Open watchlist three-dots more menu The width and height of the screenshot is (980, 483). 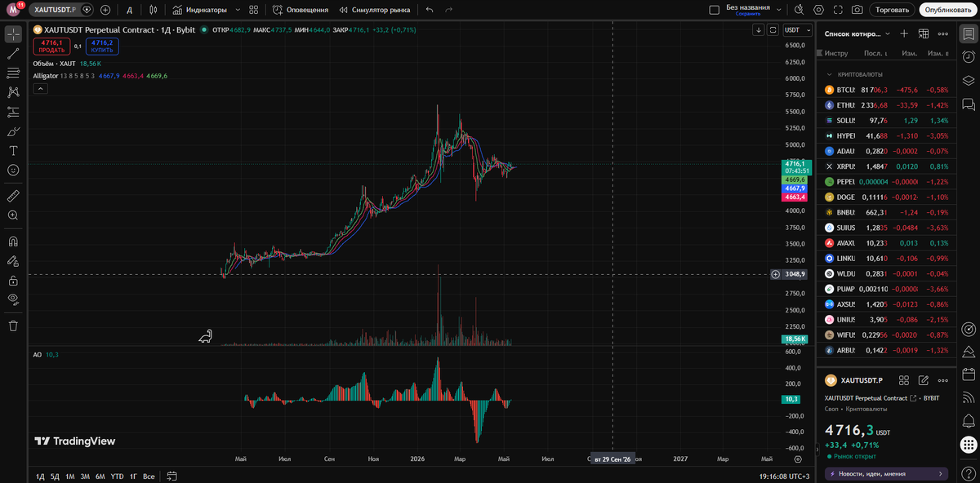tap(943, 33)
